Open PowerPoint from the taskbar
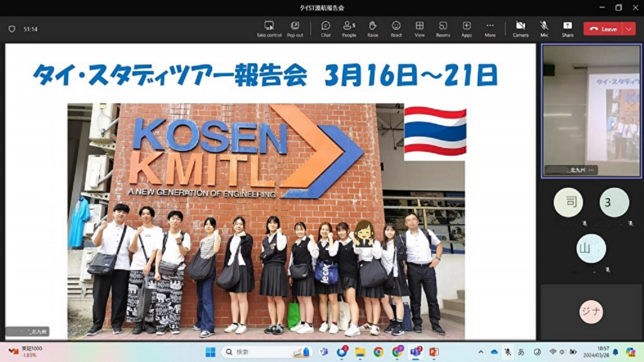Screen dimensions: 644x362 point(434,352)
